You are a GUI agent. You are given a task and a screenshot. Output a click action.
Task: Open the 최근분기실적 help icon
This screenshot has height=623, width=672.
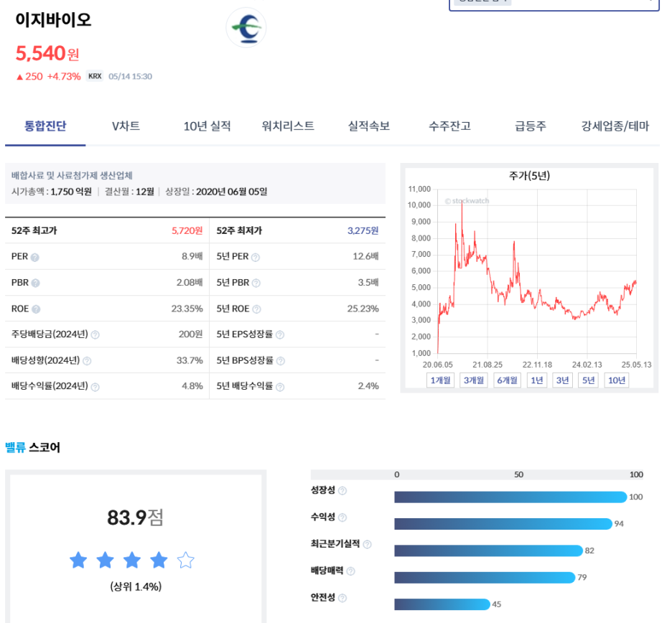(368, 544)
